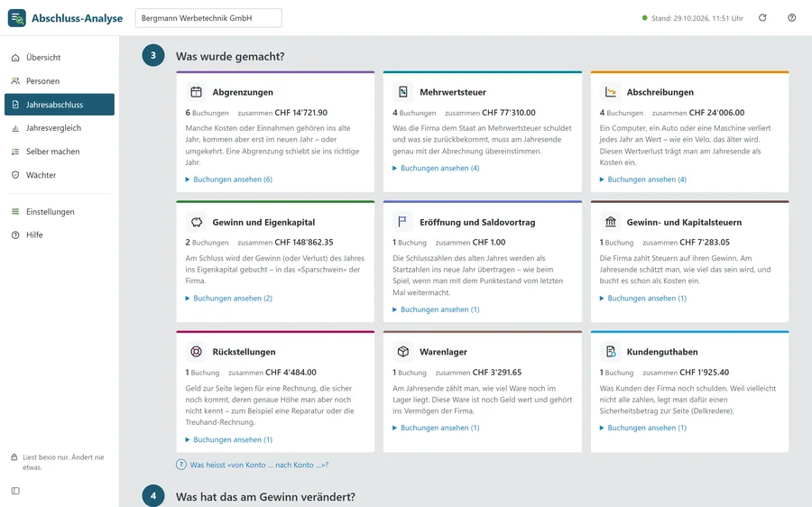Click the Mehrwertsteuer percent document icon

403,92
